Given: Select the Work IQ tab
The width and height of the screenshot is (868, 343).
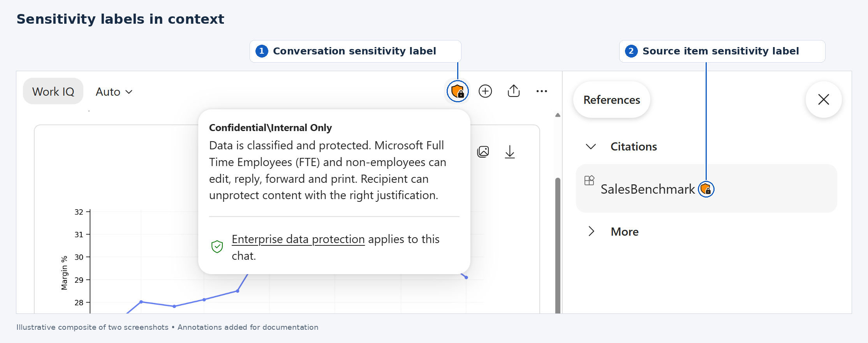Looking at the screenshot, I should tap(53, 91).
